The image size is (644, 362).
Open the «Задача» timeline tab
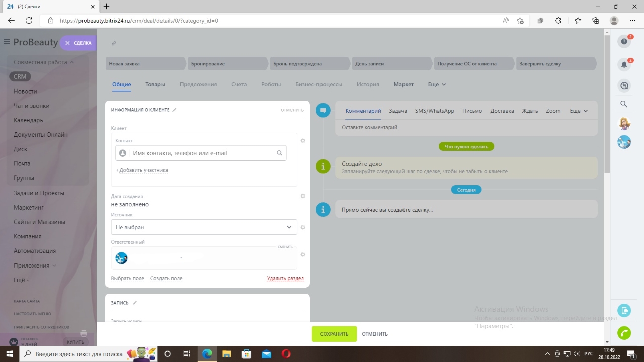point(398,111)
